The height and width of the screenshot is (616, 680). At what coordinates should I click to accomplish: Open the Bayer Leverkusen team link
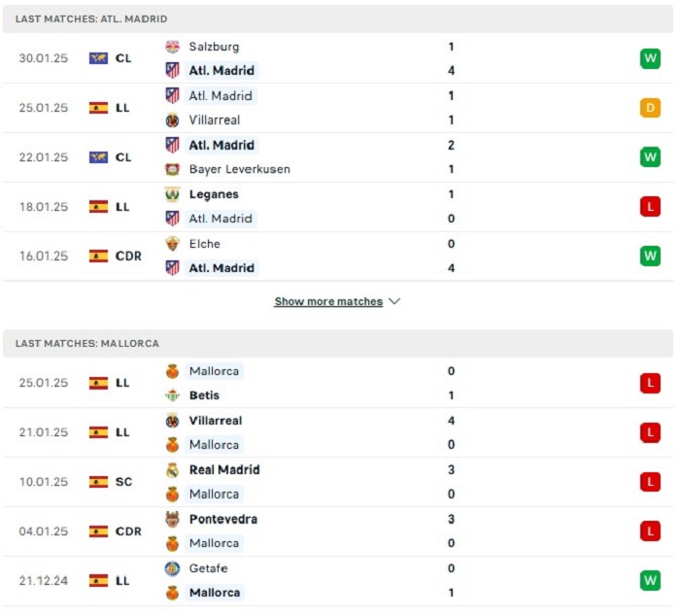click(x=239, y=169)
